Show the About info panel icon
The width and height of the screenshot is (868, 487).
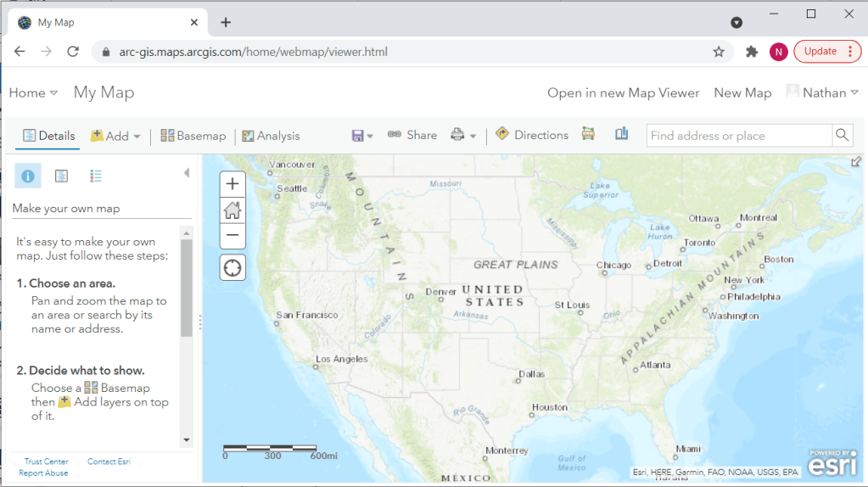tap(28, 176)
